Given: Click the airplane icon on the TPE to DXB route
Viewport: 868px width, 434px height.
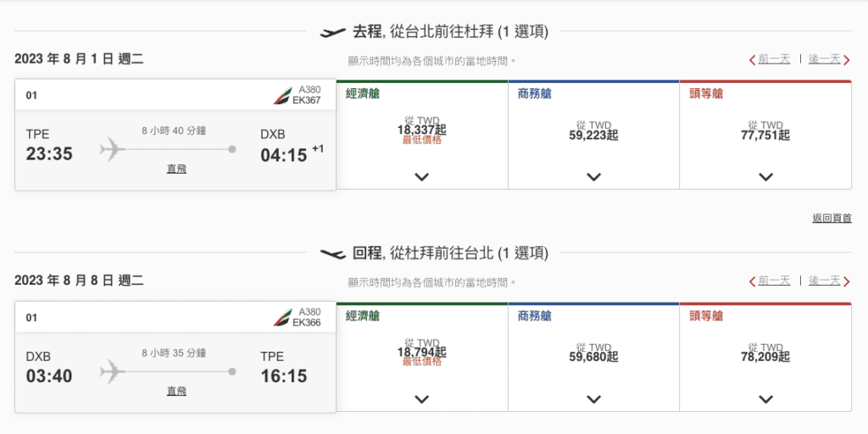Looking at the screenshot, I should pos(113,149).
